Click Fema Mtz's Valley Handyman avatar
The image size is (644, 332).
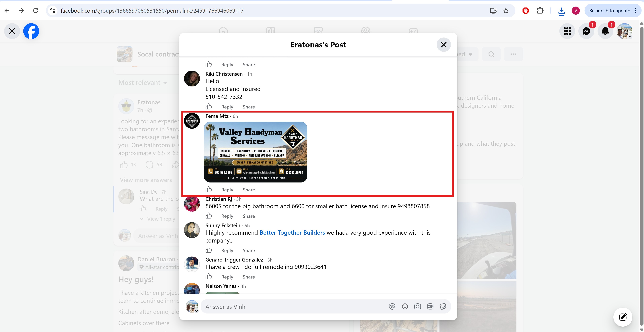tap(192, 121)
